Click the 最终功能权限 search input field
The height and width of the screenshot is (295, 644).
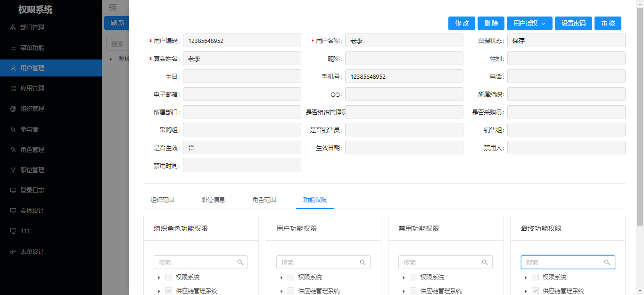pos(563,262)
